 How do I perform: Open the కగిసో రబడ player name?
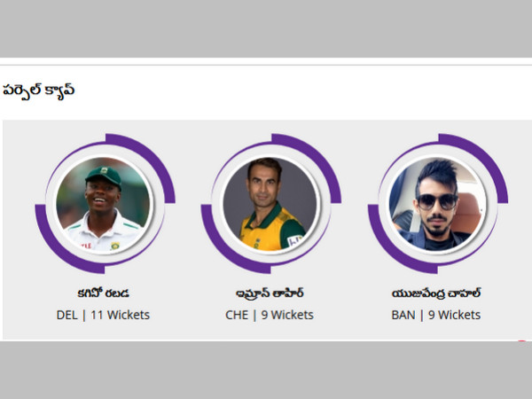(103, 293)
